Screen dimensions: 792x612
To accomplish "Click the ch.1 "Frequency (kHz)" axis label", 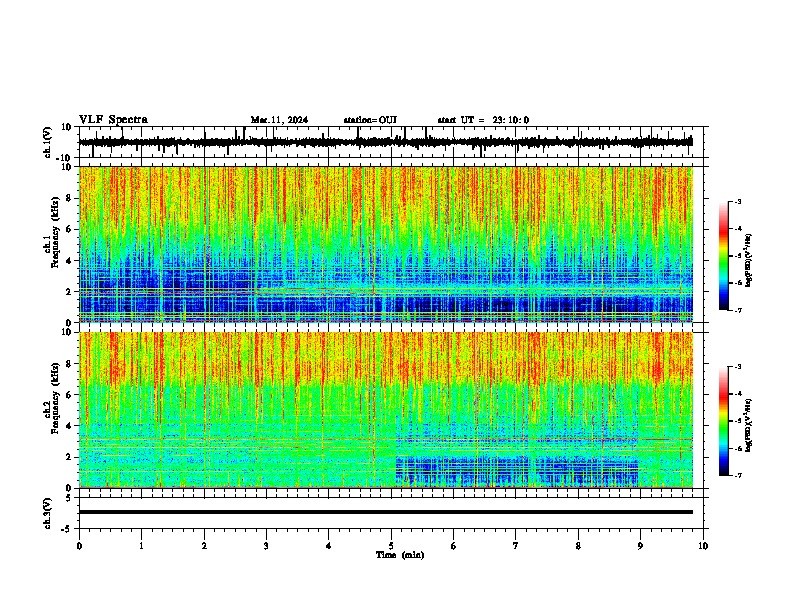I will pos(55,233).
